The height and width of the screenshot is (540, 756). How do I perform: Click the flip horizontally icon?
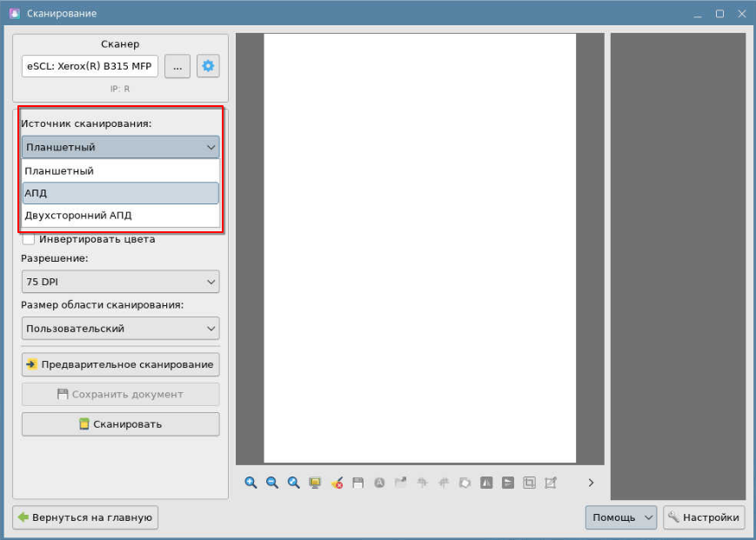(486, 483)
